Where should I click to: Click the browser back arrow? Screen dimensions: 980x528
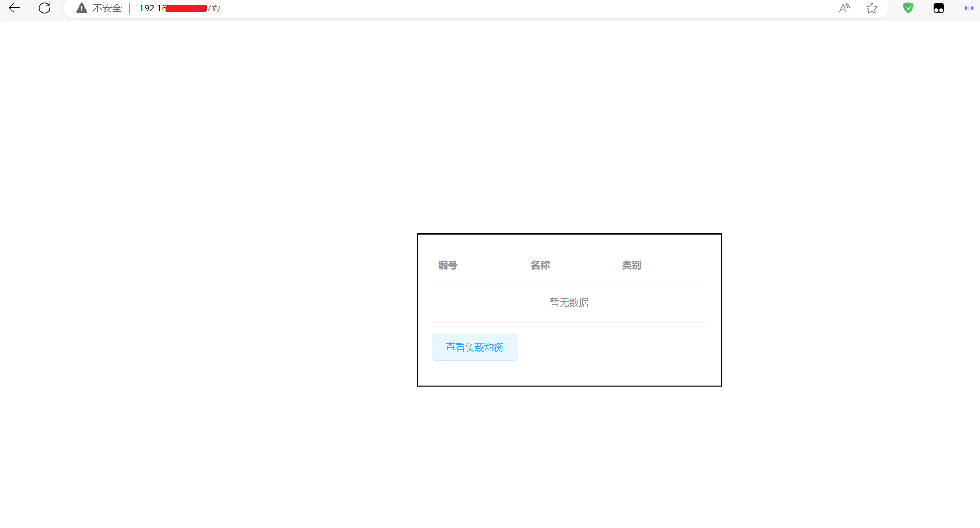tap(14, 8)
